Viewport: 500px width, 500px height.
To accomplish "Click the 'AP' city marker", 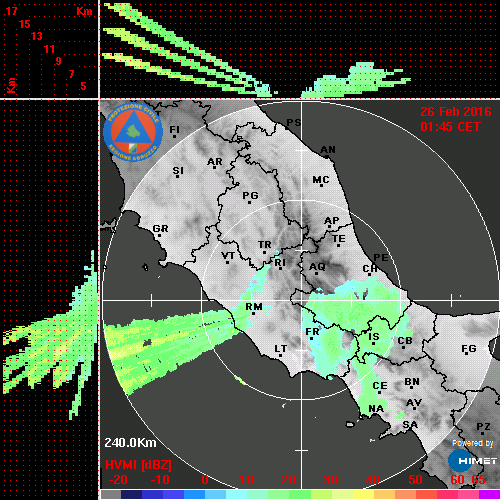I will click(x=331, y=221).
